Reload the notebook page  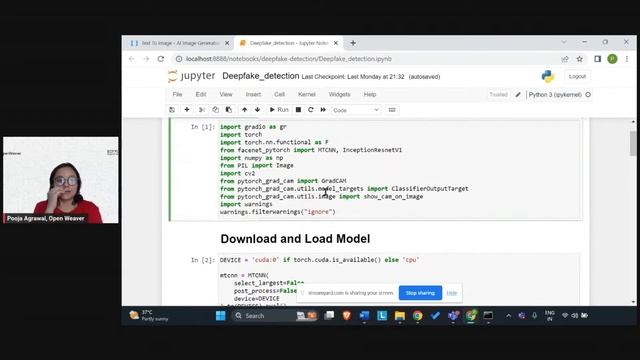[161, 59]
